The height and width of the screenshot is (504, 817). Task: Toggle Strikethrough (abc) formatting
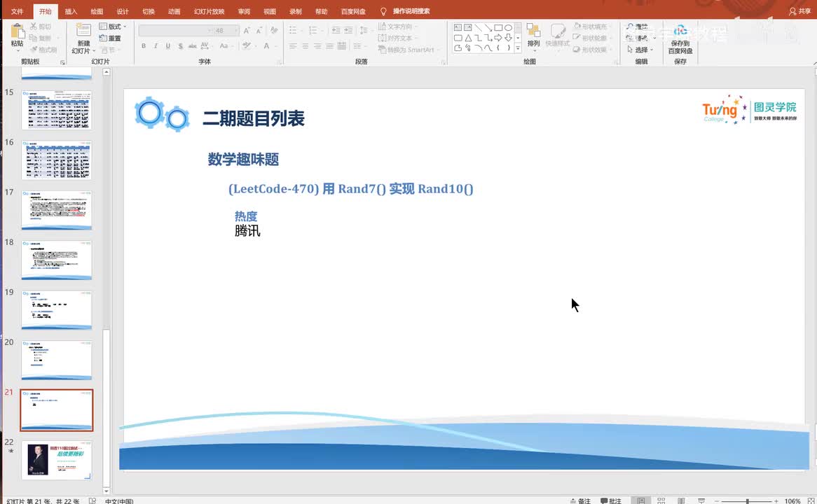tap(192, 45)
